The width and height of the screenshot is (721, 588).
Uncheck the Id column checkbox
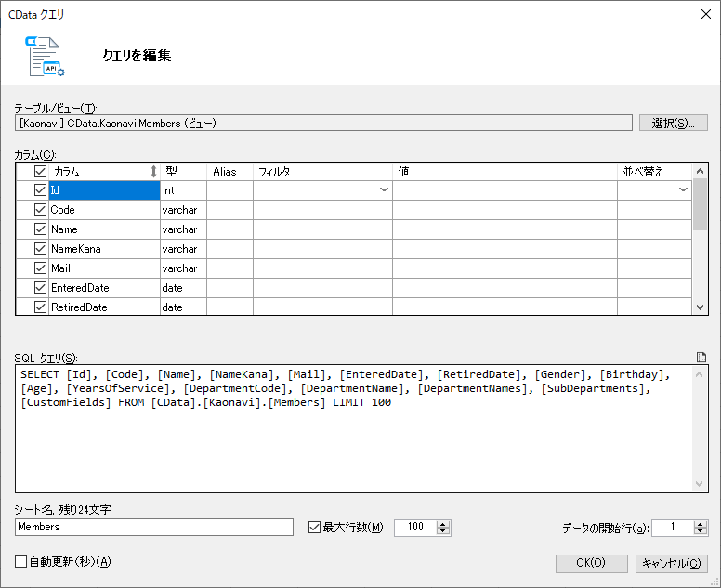click(41, 189)
